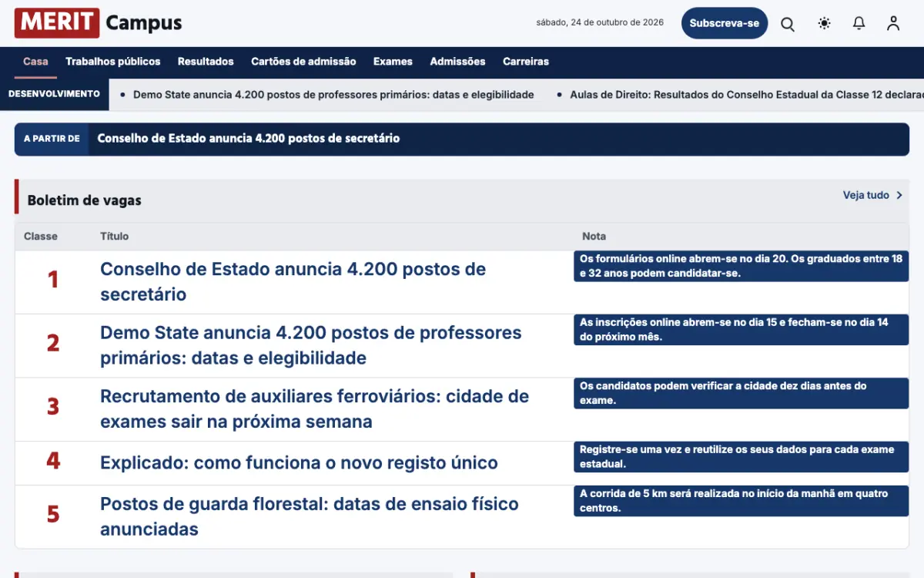924x578 pixels.
Task: Click note about formulários online dia 20
Action: pos(741,266)
